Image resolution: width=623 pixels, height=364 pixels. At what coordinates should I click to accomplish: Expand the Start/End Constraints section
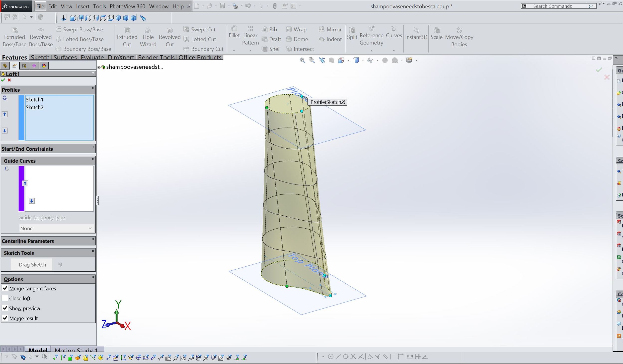(93, 147)
